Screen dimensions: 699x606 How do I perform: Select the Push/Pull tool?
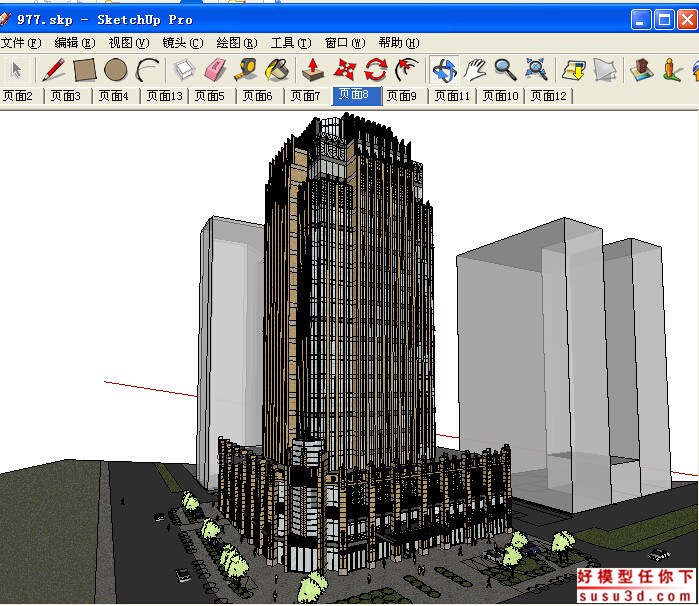pos(313,70)
